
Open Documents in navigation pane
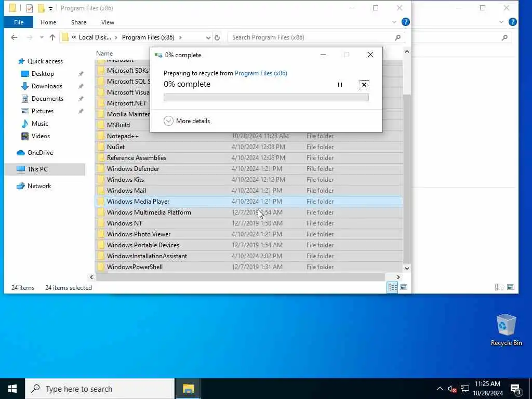point(47,99)
